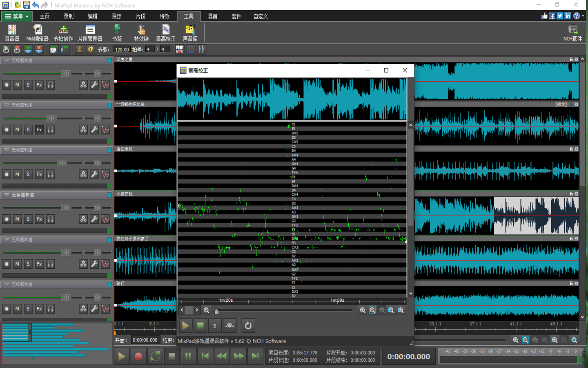588x368 pixels.
Task: Open the 自定义 tab
Action: (261, 16)
